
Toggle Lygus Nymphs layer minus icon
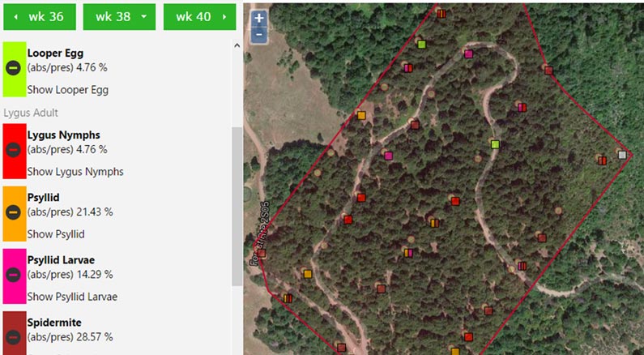[13, 150]
